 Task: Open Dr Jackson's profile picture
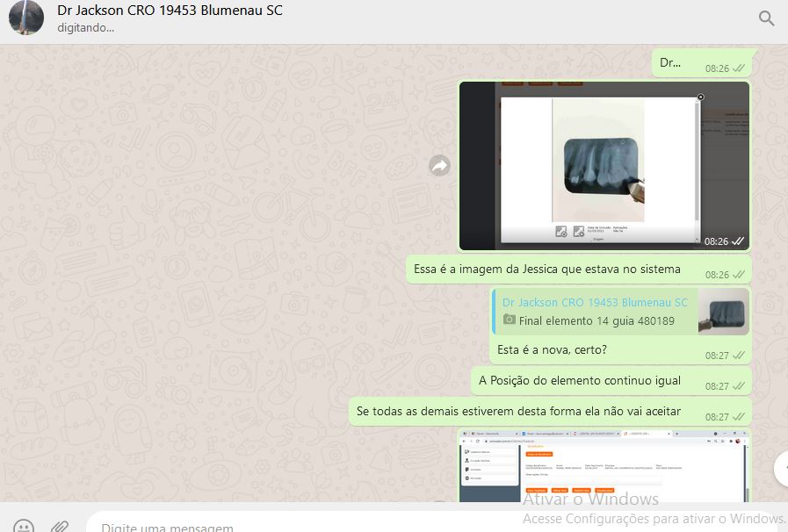point(26,17)
